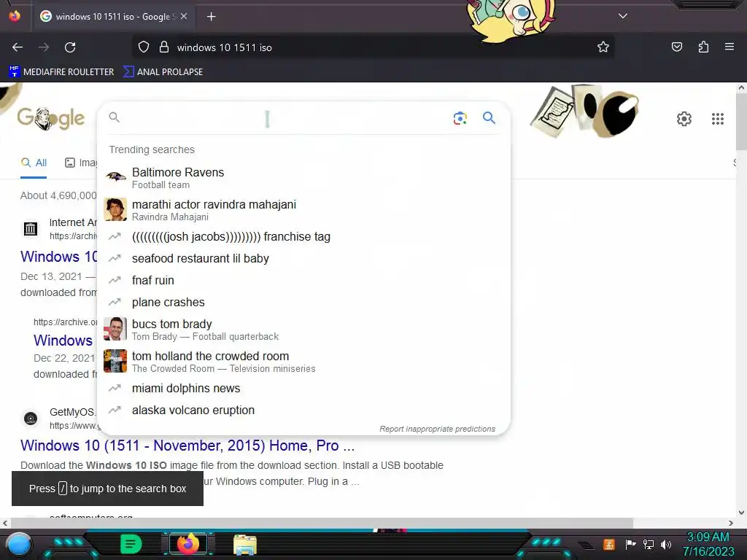Click the Google logo doodle
The width and height of the screenshot is (747, 560).
pyautogui.click(x=51, y=118)
